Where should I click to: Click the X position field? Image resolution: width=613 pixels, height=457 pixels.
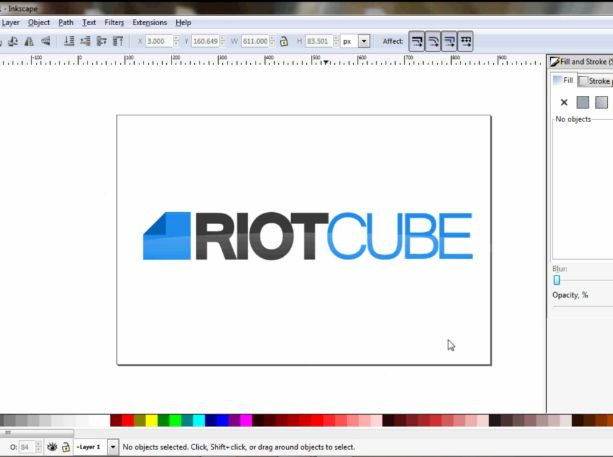coord(159,41)
